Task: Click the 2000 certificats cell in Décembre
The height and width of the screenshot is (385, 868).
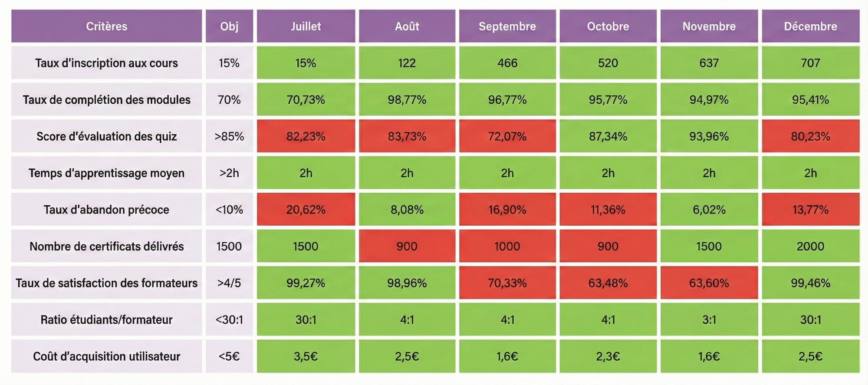Action: point(810,246)
